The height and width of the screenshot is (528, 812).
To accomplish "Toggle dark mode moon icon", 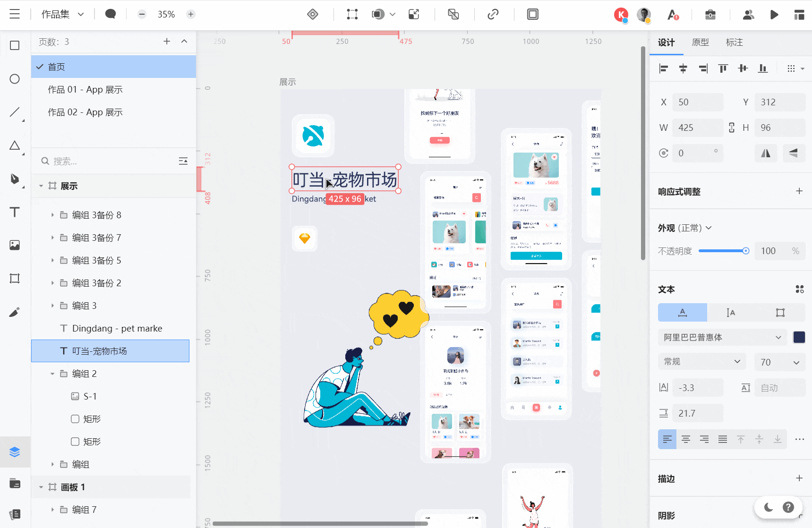I will tap(769, 507).
